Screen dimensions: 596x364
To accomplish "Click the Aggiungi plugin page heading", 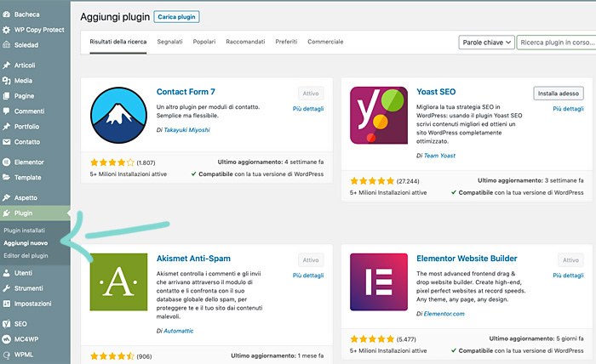I will pos(115,17).
